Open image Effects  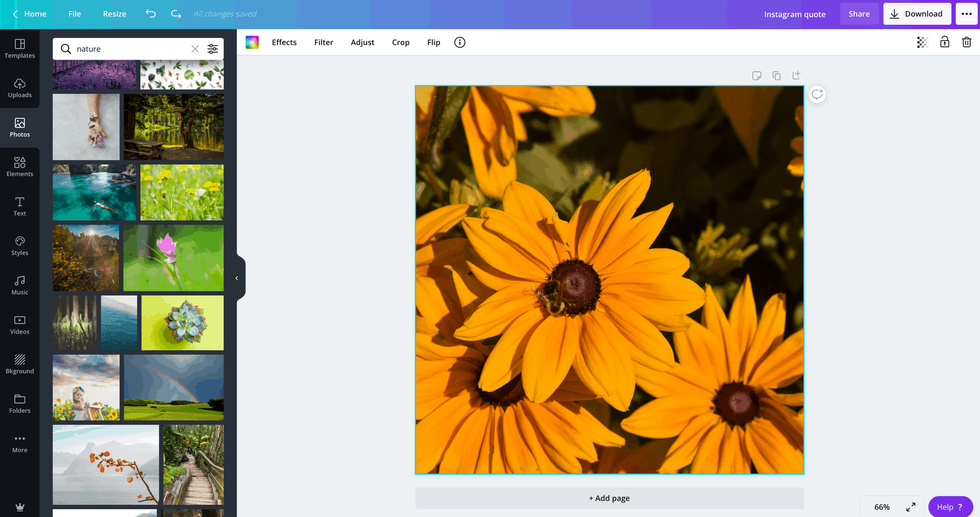click(284, 42)
